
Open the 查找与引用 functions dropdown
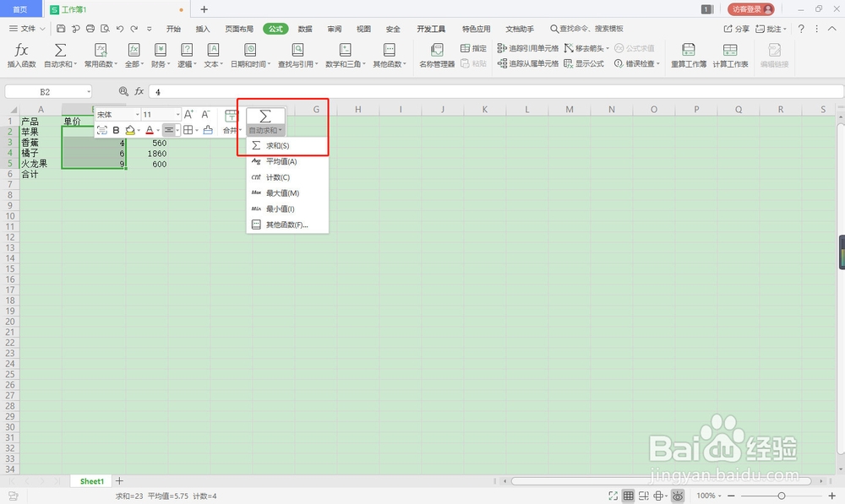coord(298,56)
